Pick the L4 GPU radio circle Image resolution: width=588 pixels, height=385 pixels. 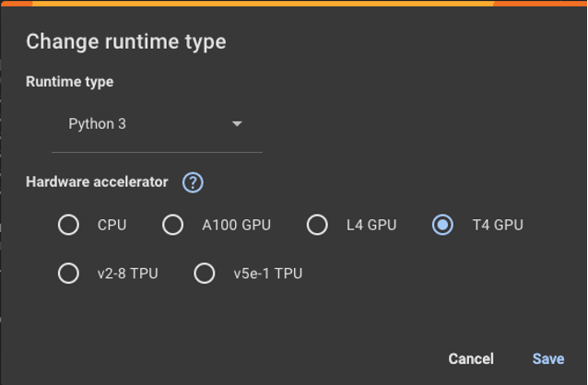pos(317,225)
